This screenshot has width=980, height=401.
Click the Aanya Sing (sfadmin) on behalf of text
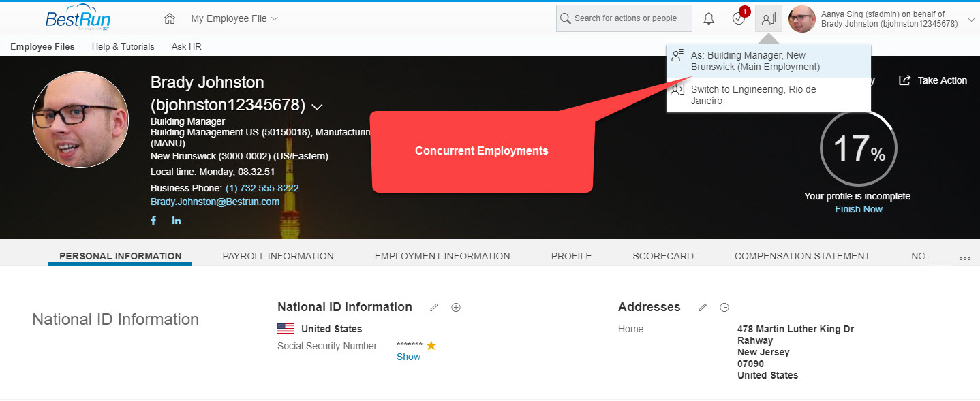tap(883, 14)
